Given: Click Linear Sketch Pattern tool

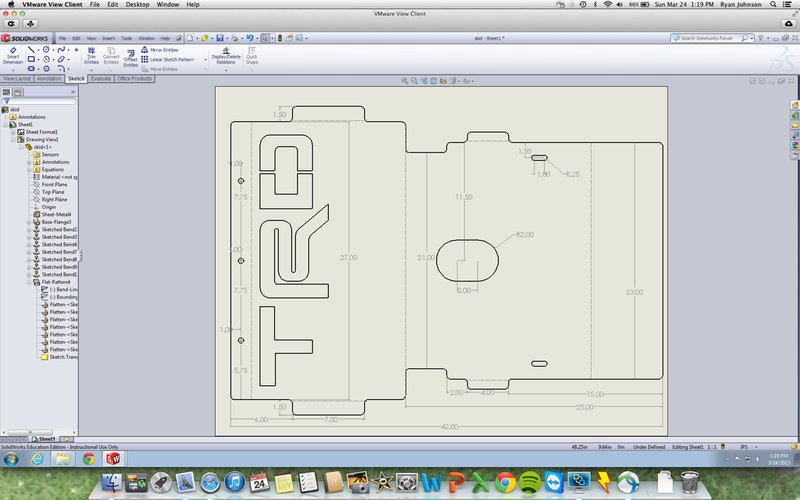Looking at the screenshot, I should [x=168, y=60].
